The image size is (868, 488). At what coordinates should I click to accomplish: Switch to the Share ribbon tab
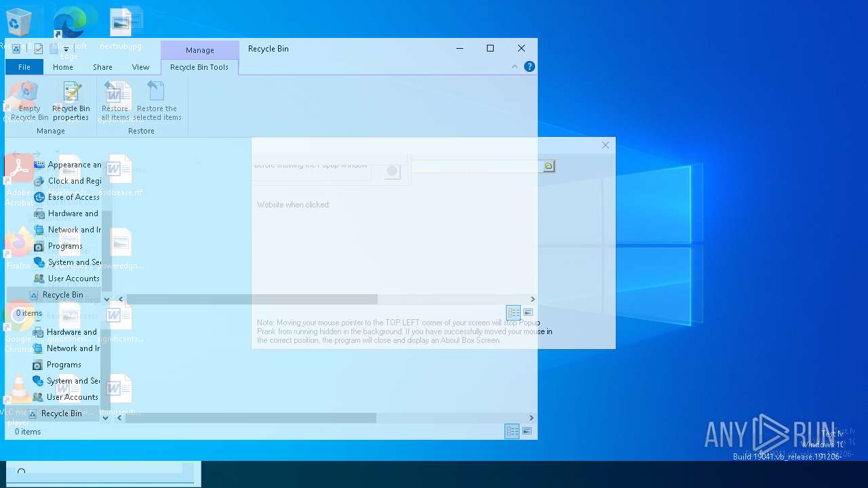tap(103, 67)
